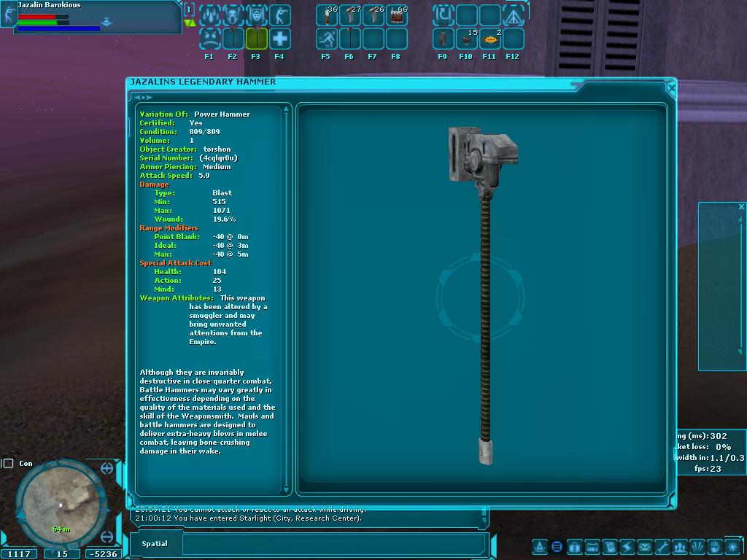Click the Object Creator torshon line
747x560 pixels.
pyautogui.click(x=185, y=149)
